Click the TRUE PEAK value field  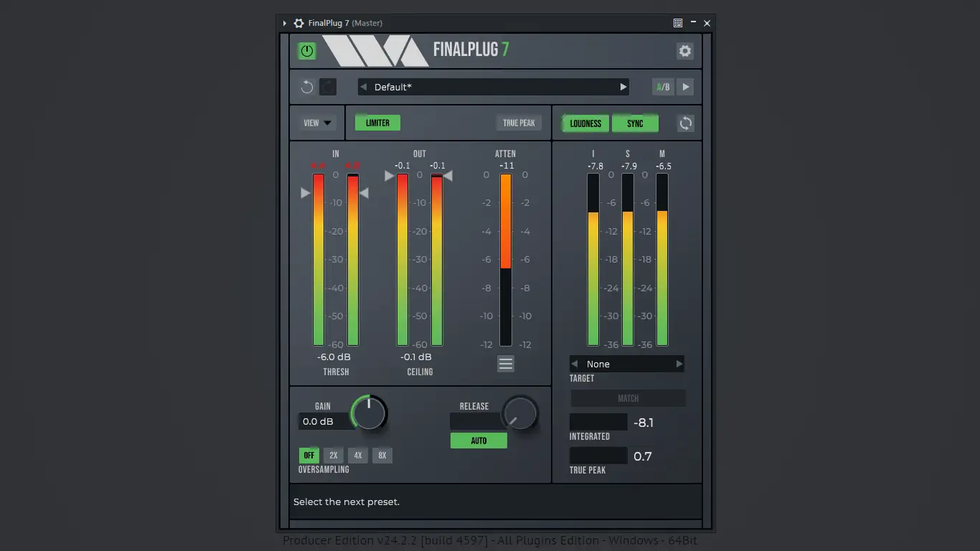[598, 456]
